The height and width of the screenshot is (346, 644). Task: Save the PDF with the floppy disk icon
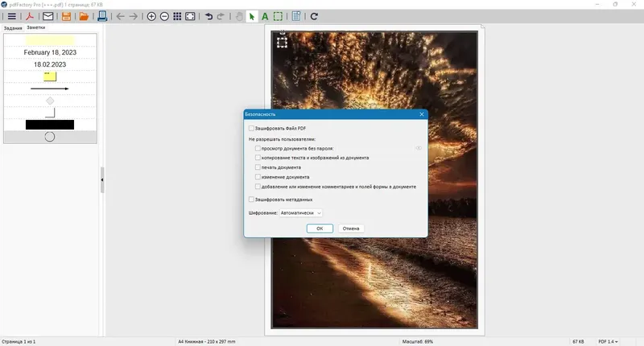(66, 16)
